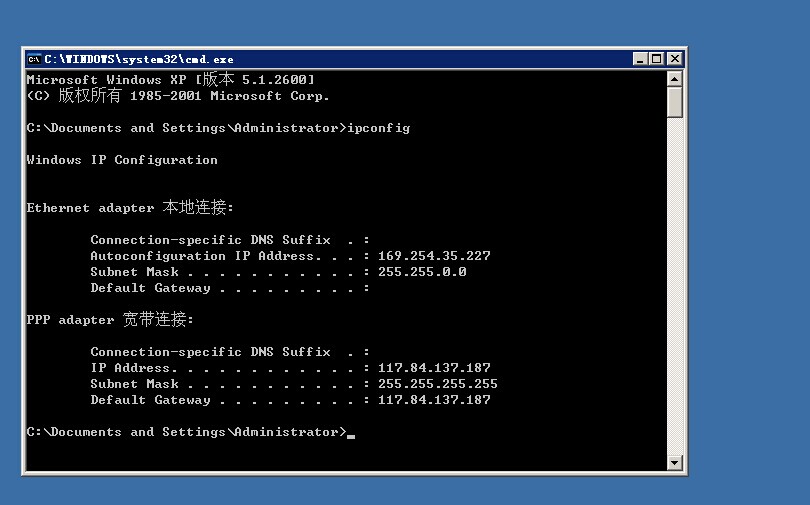The image size is (810, 505).
Task: Click the copyright 1985-2001 Microsoft Corp. line
Action: tap(178, 96)
